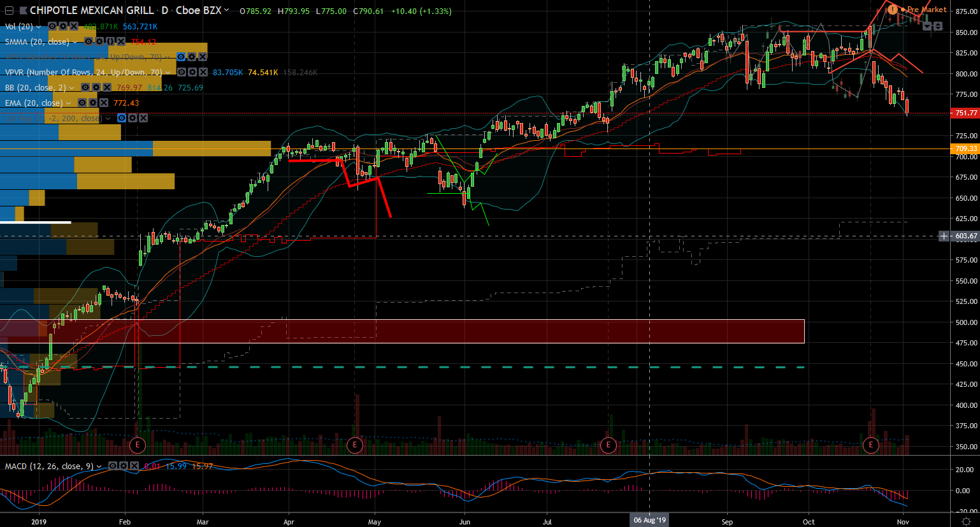Viewport: 980px width, 527px height.
Task: View source code of the SMMA indicator
Action: coord(110,41)
